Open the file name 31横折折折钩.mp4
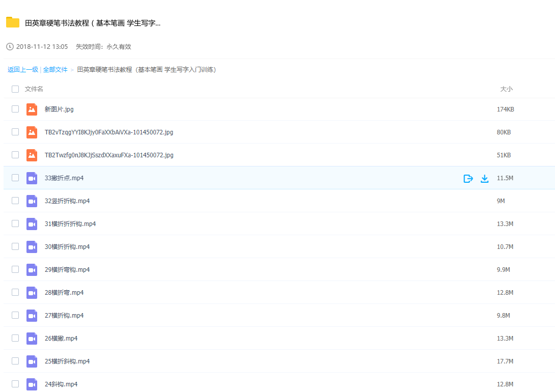Screen dimensions: 555x392 click(x=70, y=224)
